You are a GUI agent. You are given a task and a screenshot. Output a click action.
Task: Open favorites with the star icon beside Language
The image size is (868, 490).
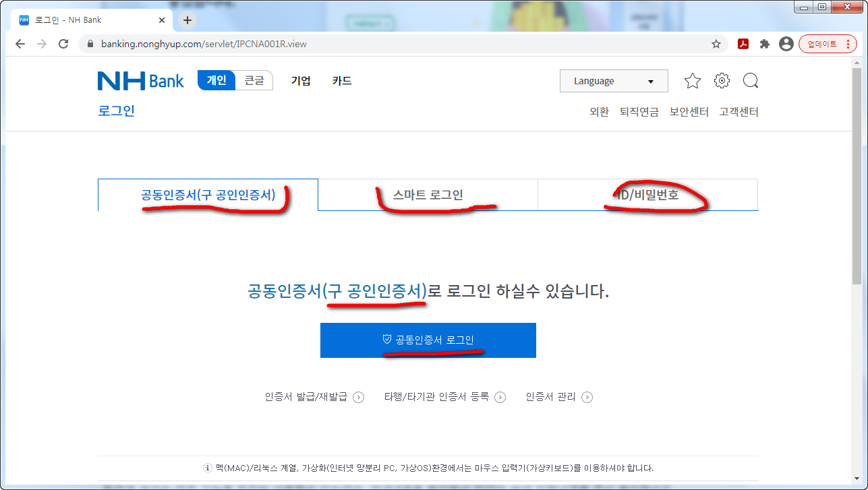pos(693,81)
